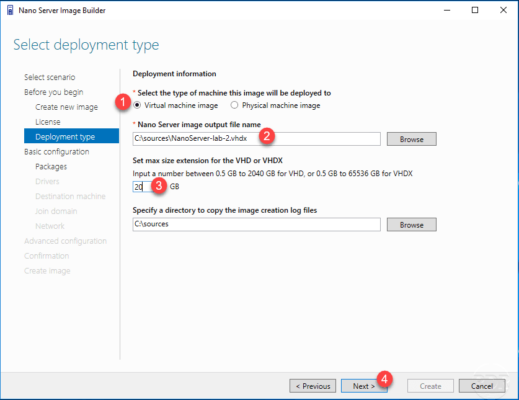Return to the Previous page
519x400 pixels.
313,386
